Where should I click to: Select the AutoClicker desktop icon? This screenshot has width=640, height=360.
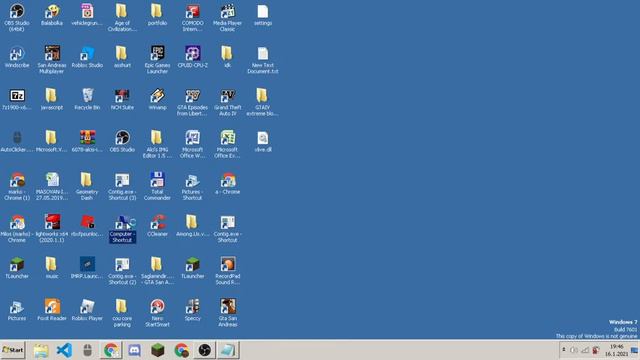click(17, 141)
